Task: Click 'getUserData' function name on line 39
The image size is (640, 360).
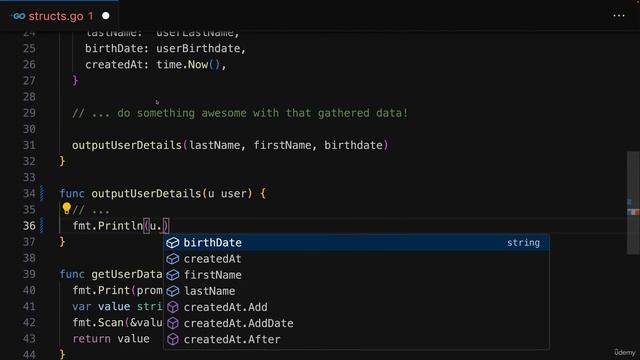Action: [x=127, y=274]
